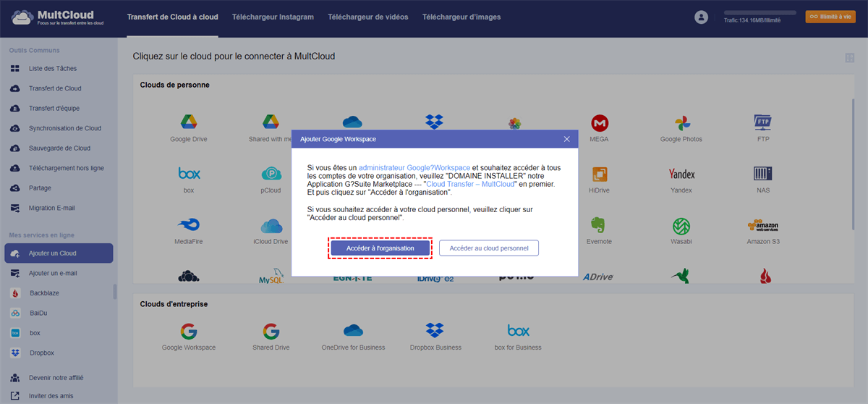Choose the Google Workspace enterprise icon
The height and width of the screenshot is (404, 868).
(189, 331)
